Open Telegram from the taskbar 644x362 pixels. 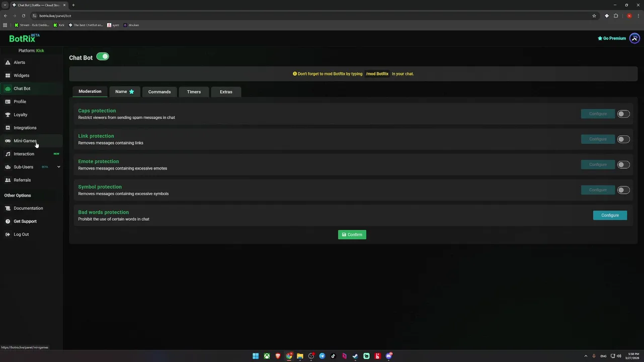tap(322, 356)
